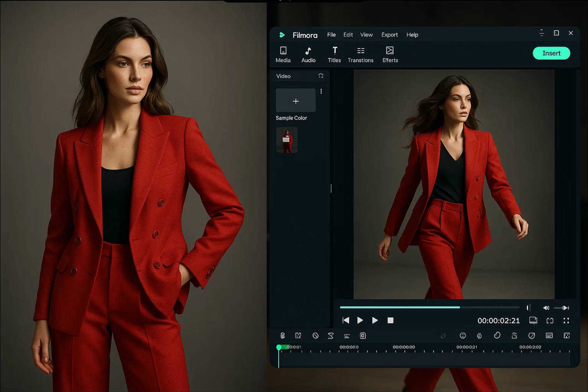Toggle the loop brackets icon

coord(550,321)
